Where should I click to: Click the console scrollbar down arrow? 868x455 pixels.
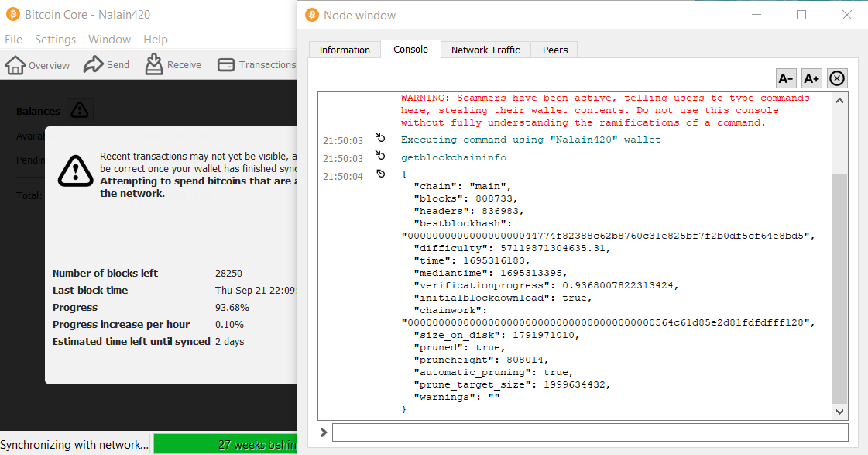tap(840, 412)
